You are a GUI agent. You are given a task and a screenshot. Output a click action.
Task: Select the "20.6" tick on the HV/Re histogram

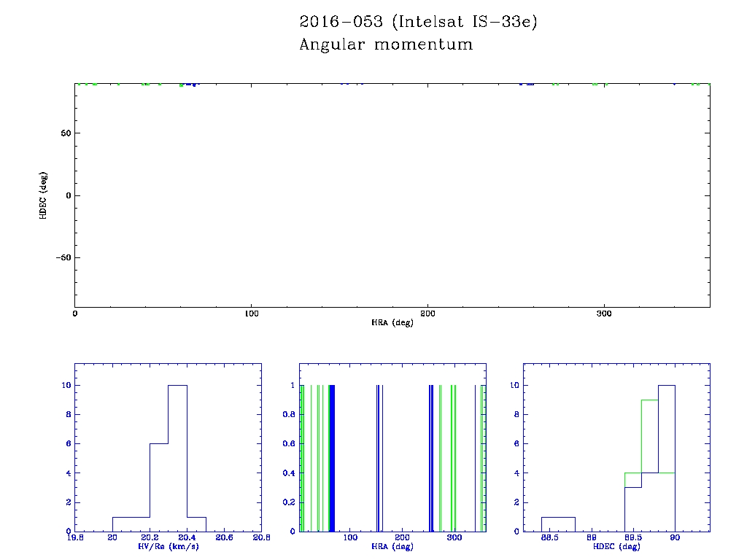point(224,537)
